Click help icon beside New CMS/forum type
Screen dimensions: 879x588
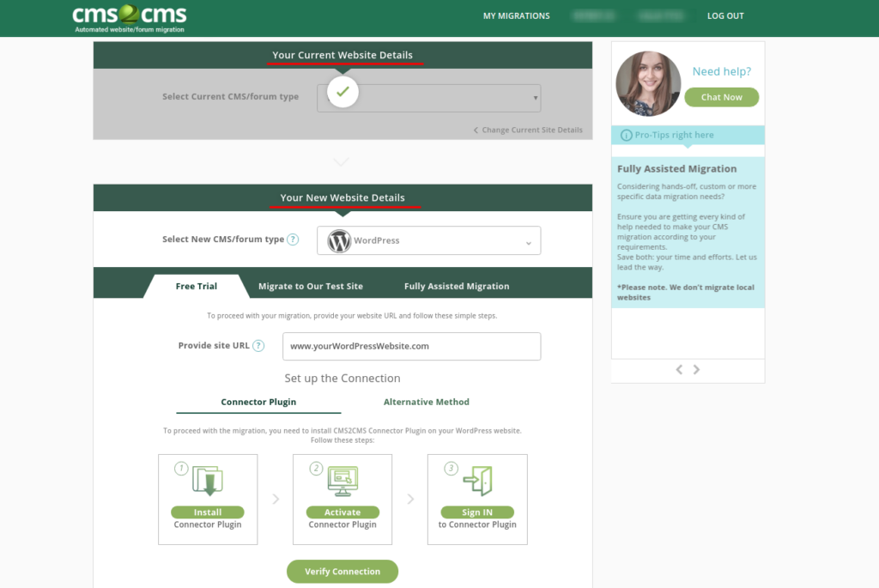point(293,239)
